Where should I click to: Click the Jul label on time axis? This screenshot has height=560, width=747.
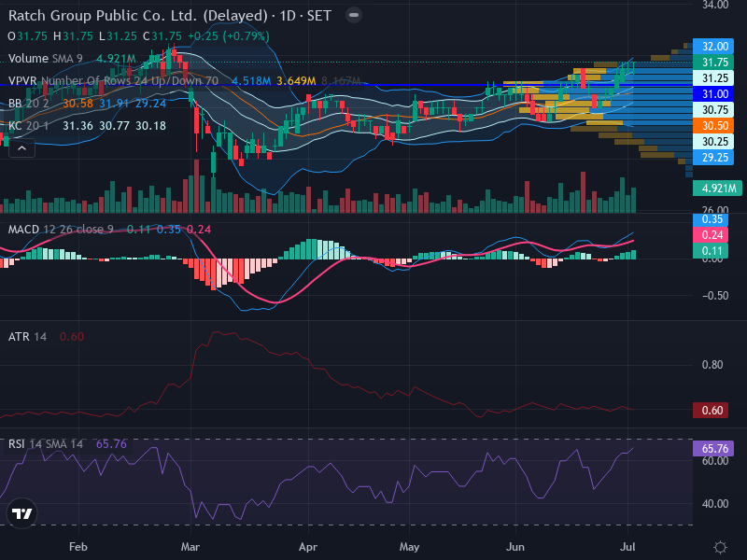(627, 547)
